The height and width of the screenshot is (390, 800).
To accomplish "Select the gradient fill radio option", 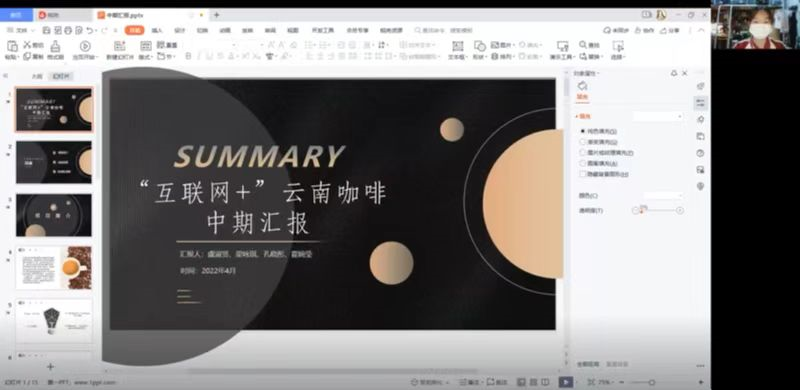I will [x=583, y=142].
